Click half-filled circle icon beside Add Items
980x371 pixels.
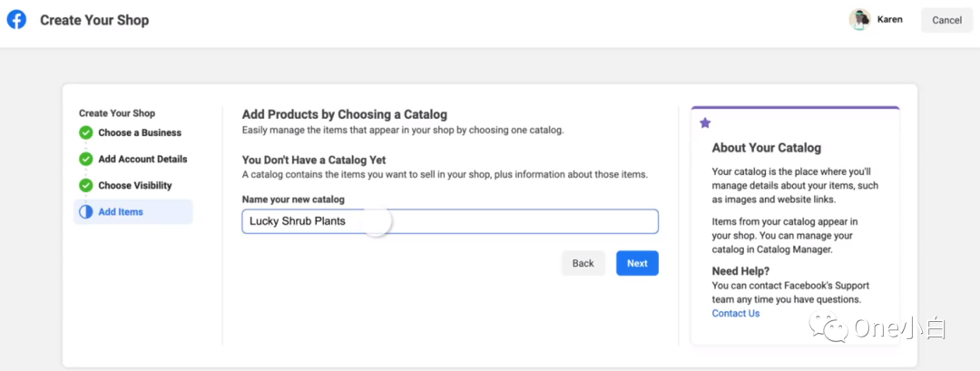pos(86,212)
